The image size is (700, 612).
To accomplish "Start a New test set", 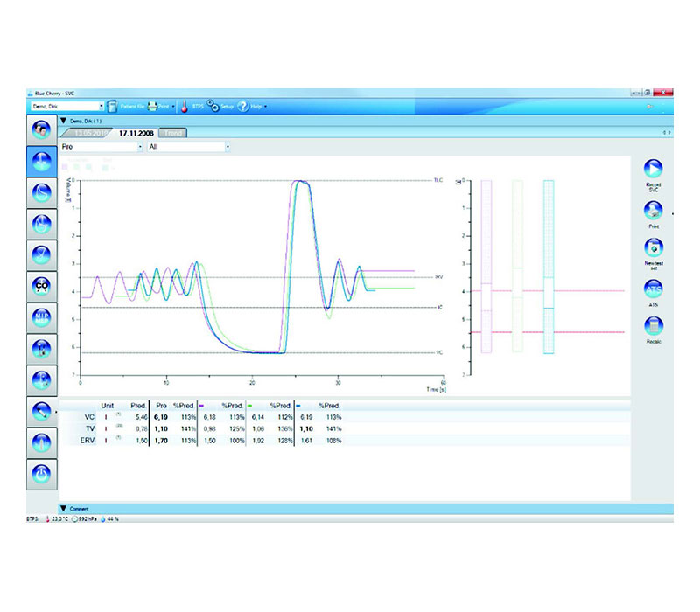I will [653, 248].
